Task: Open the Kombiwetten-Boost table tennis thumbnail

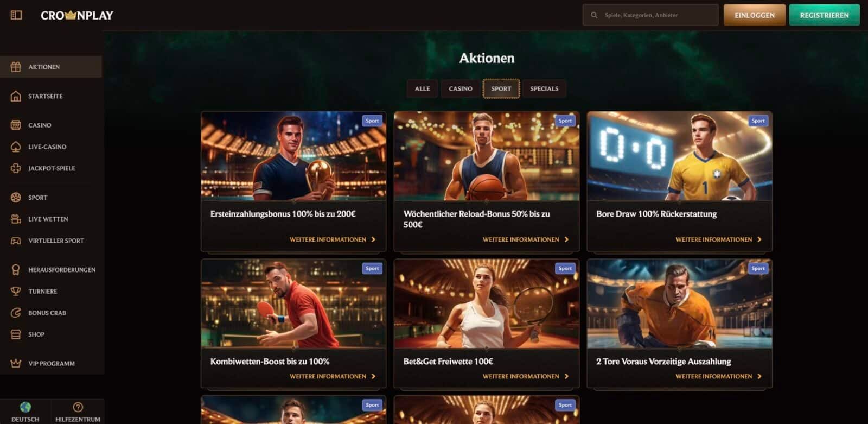Action: (293, 304)
